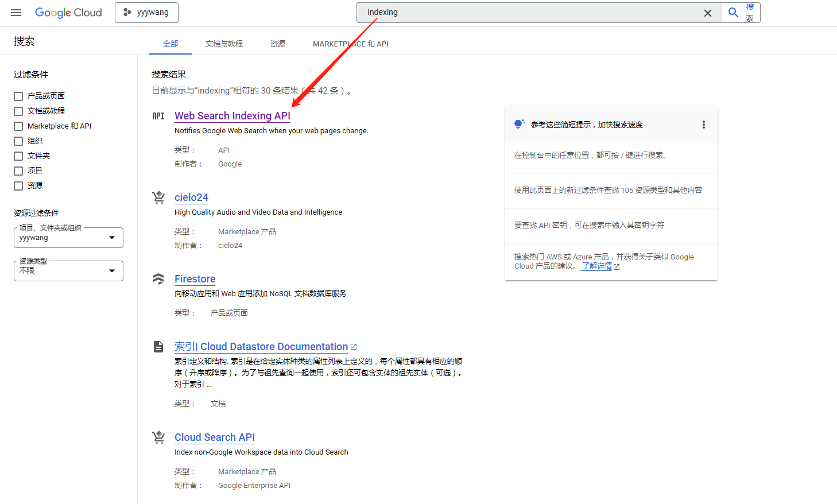837x504 pixels.
Task: Clear the search box with X icon
Action: click(707, 13)
